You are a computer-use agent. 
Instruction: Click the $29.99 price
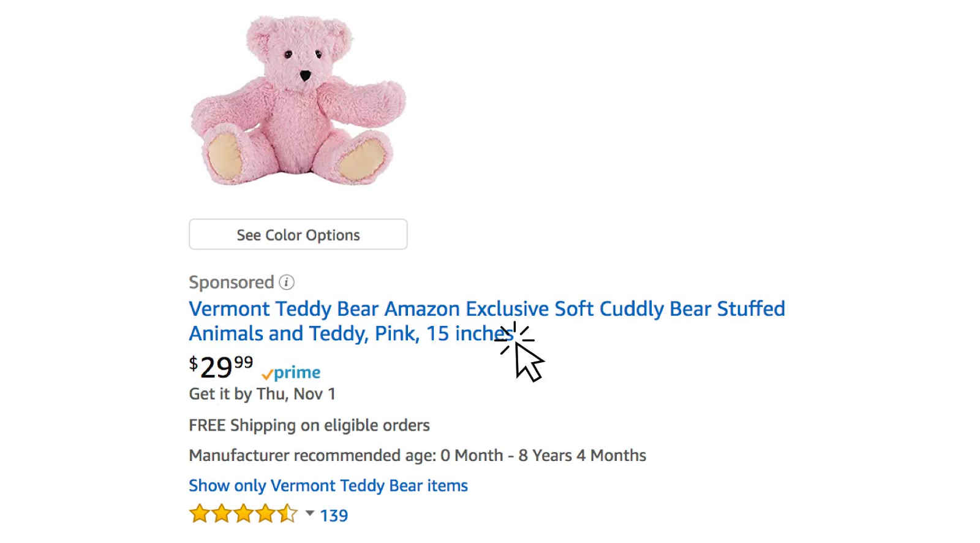click(x=221, y=367)
